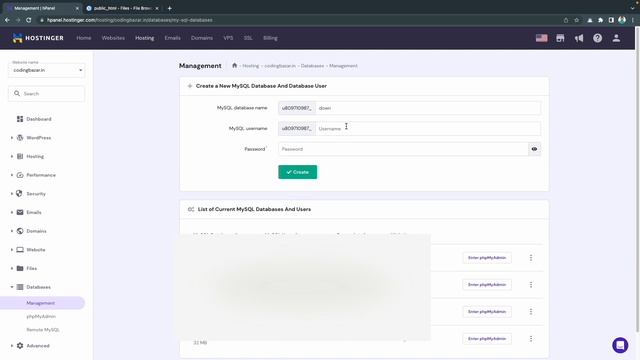Expand the Security sidebar section

[12, 193]
